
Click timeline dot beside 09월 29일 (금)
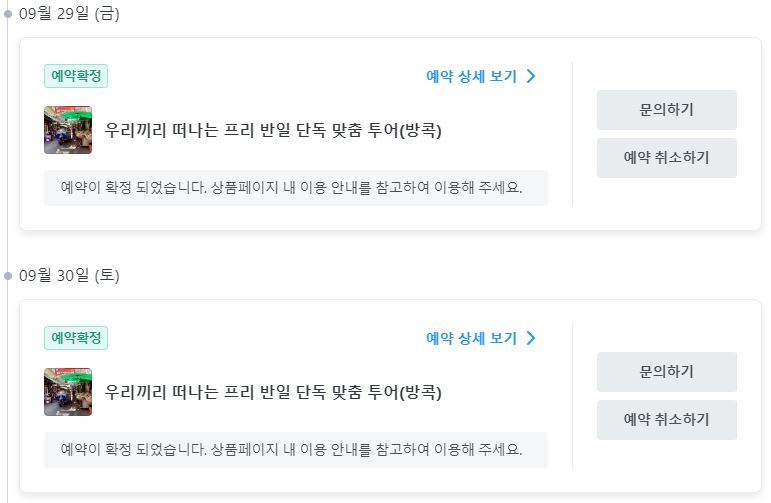(x=7, y=14)
